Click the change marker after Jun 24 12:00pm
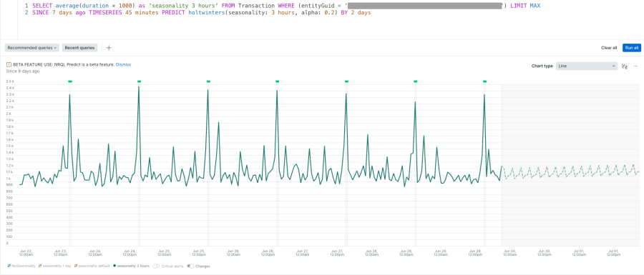Image resolution: width=644 pixels, height=275 pixels. pyautogui.click(x=140, y=81)
